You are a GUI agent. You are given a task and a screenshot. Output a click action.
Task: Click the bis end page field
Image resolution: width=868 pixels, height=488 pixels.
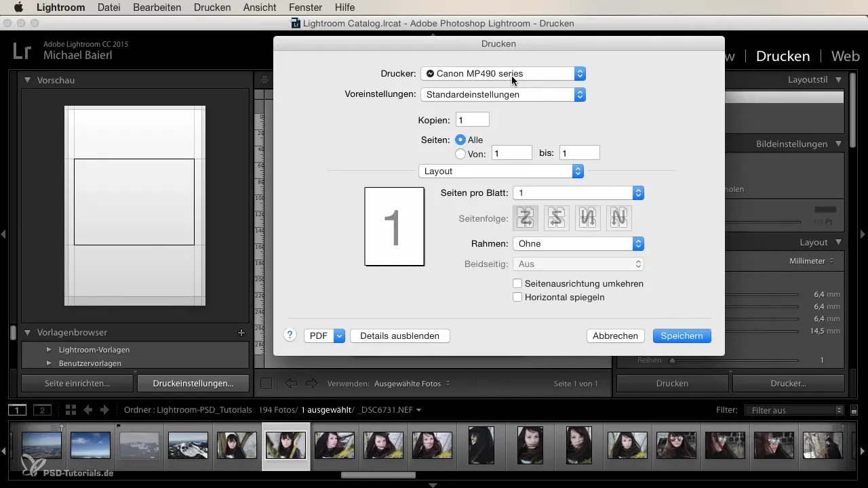coord(579,153)
